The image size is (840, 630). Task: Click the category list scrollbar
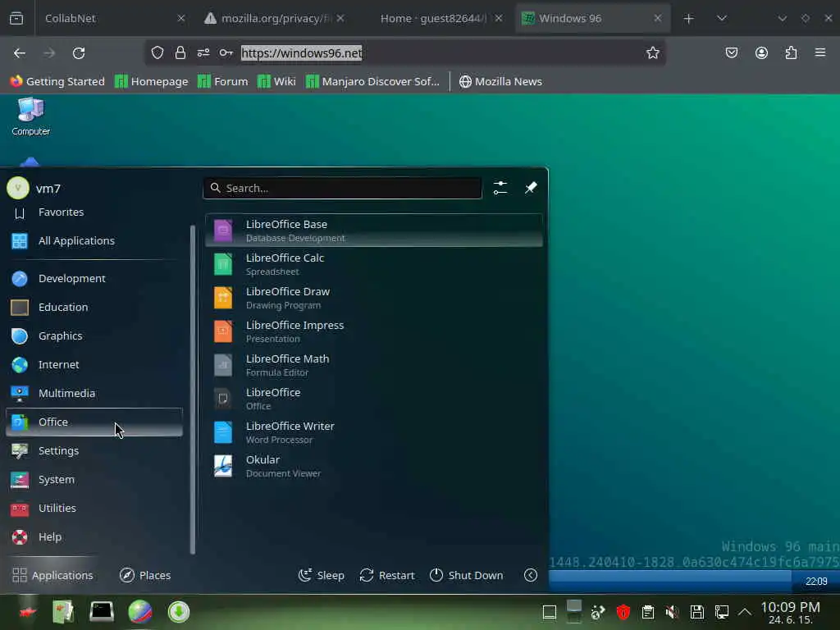(192, 390)
